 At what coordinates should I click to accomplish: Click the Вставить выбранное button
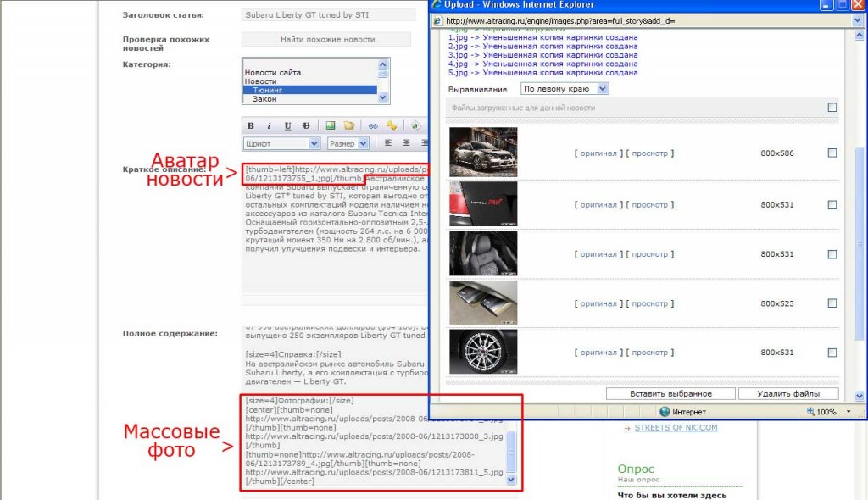point(670,394)
